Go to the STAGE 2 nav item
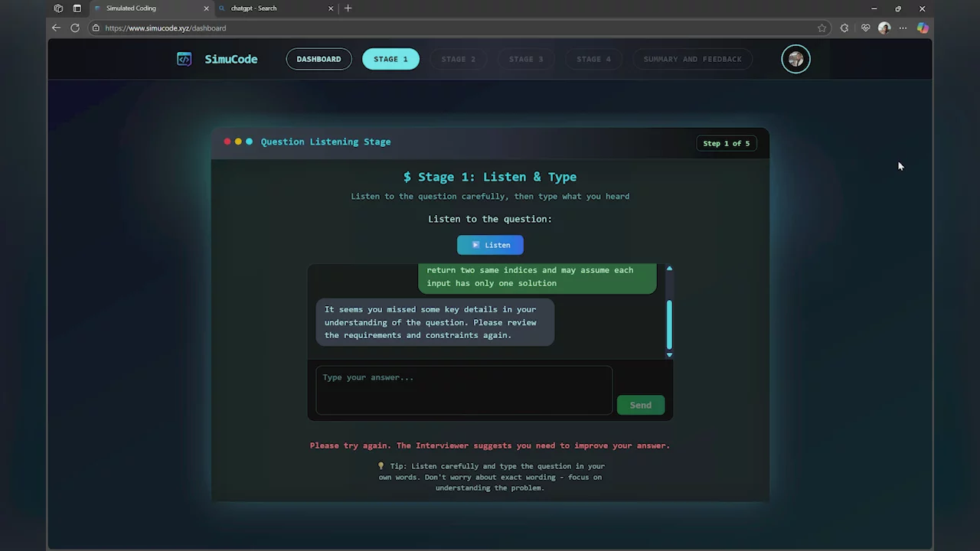The width and height of the screenshot is (980, 551). (458, 59)
